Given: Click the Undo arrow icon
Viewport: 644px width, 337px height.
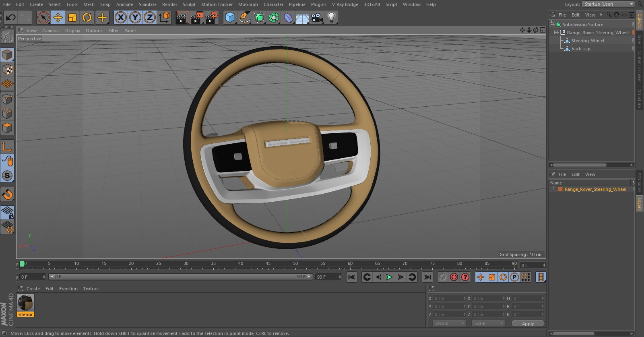Looking at the screenshot, I should pos(11,17).
